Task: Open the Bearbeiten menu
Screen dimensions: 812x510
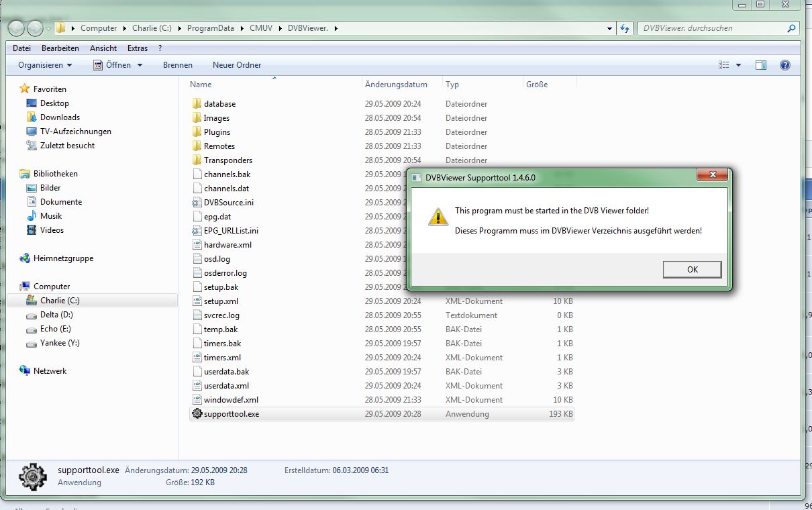Action: [x=60, y=48]
